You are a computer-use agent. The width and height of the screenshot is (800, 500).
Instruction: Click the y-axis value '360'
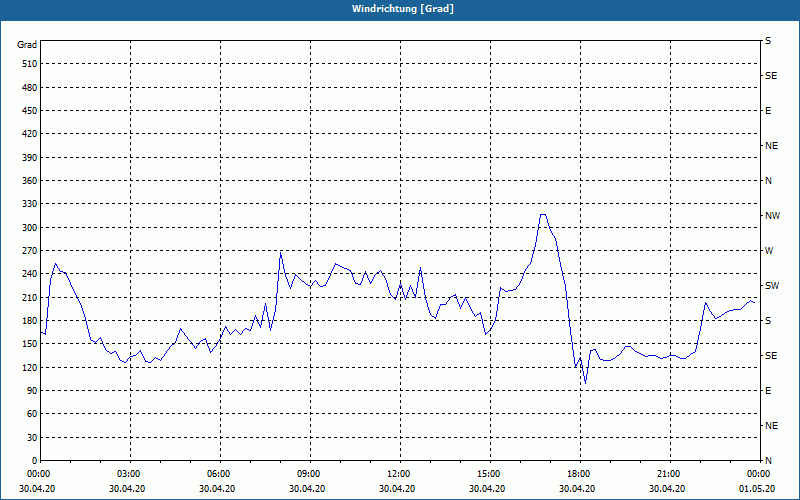30,181
